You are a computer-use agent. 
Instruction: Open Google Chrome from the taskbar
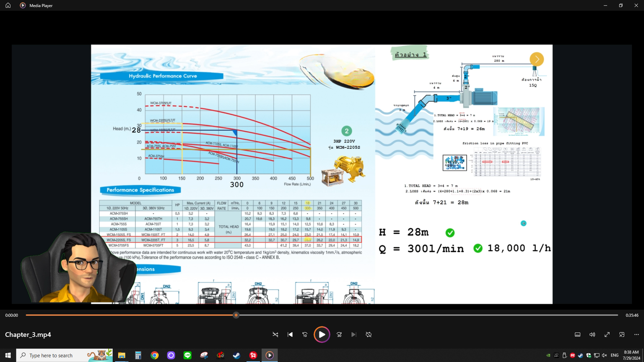click(x=155, y=355)
